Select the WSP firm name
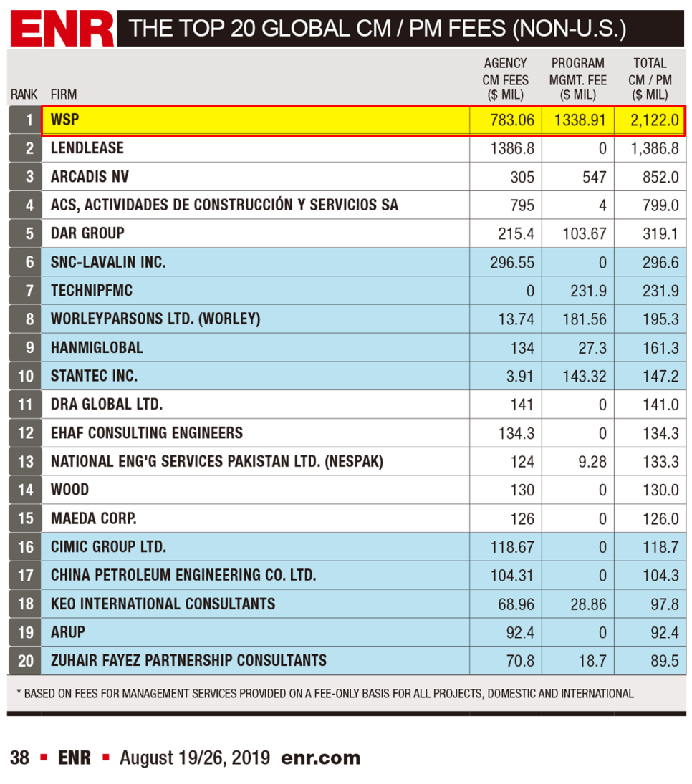Image resolution: width=692 pixels, height=784 pixels. (65, 120)
